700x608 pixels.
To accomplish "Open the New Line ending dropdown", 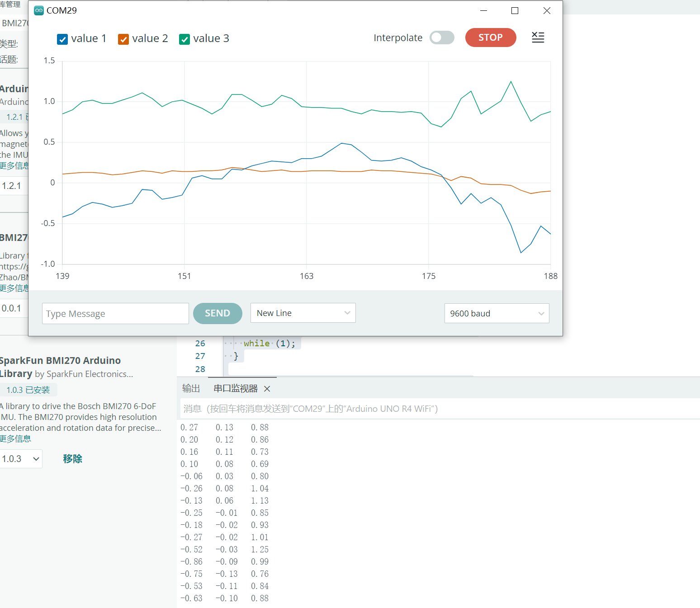I will [x=303, y=313].
